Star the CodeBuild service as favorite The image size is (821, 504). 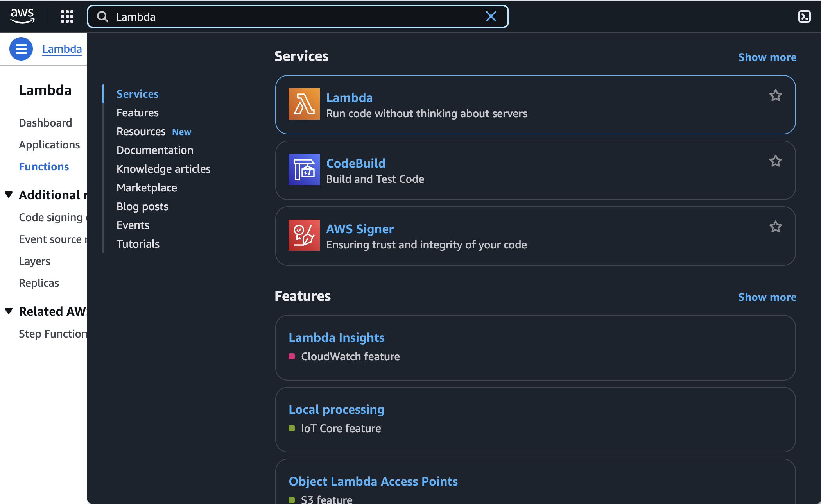coord(775,161)
